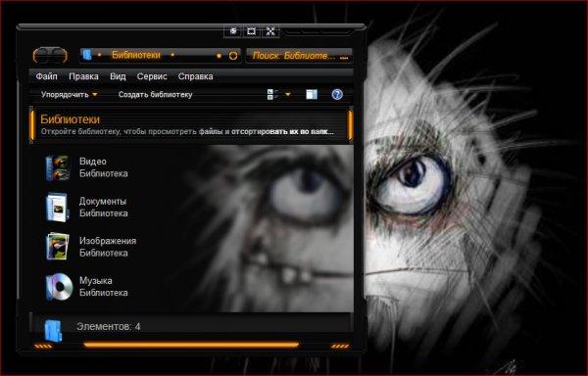Open the Музыка library icon
Image resolution: width=588 pixels, height=376 pixels.
pyautogui.click(x=59, y=287)
